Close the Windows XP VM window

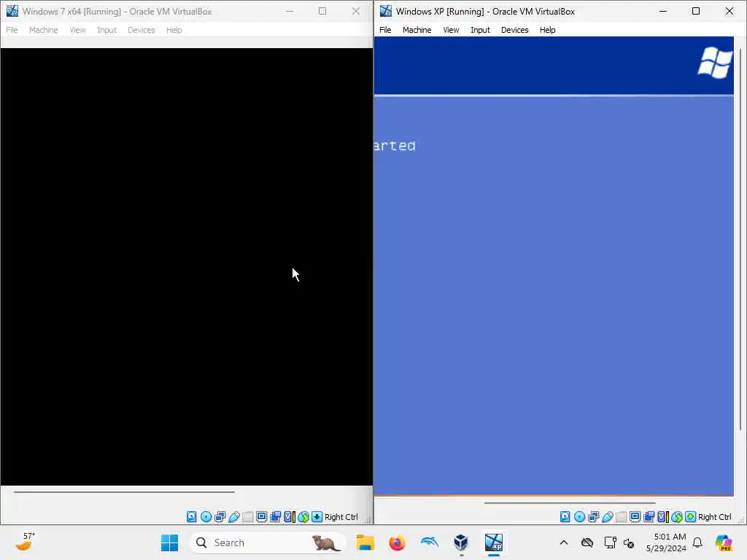point(729,11)
